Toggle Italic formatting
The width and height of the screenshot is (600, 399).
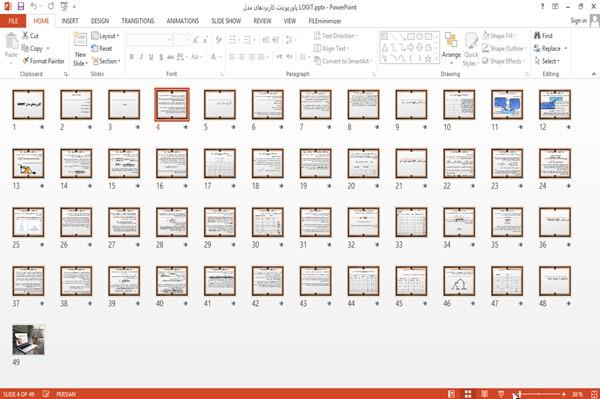[141, 57]
